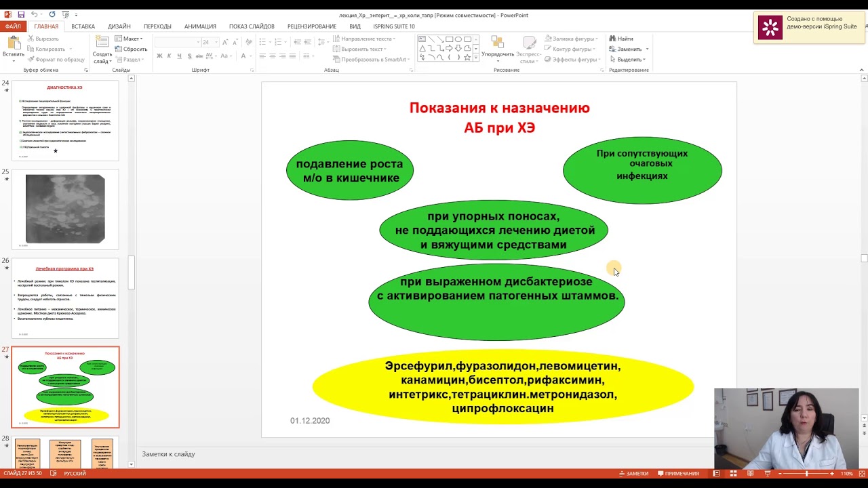Open Select (Выделить) dropdown
Viewport: 868px width, 488px height.
(x=629, y=59)
